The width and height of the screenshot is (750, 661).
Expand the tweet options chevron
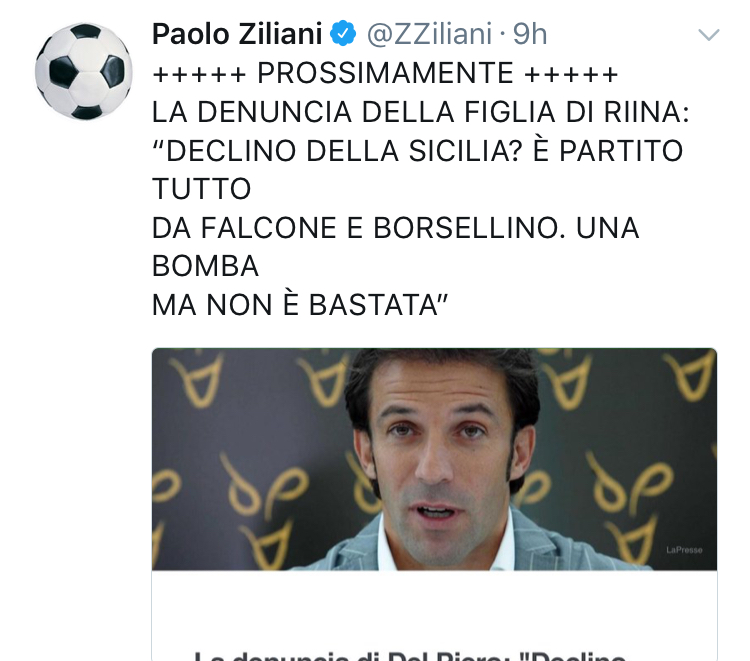[708, 34]
